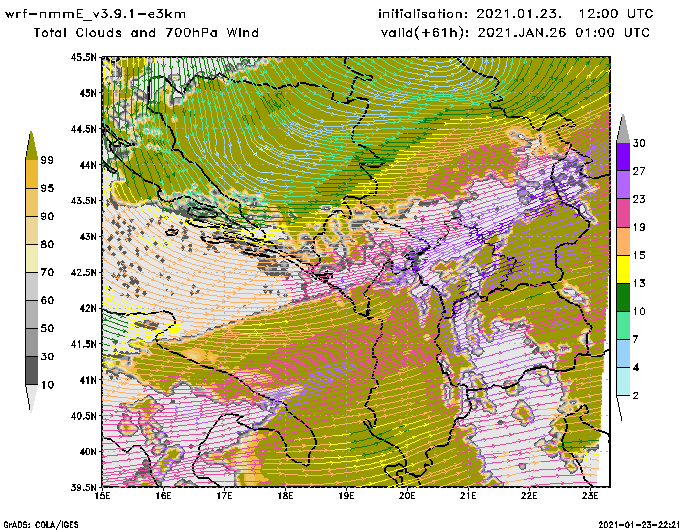Select the light gray 60–70 cloud swatch

(x=31, y=287)
